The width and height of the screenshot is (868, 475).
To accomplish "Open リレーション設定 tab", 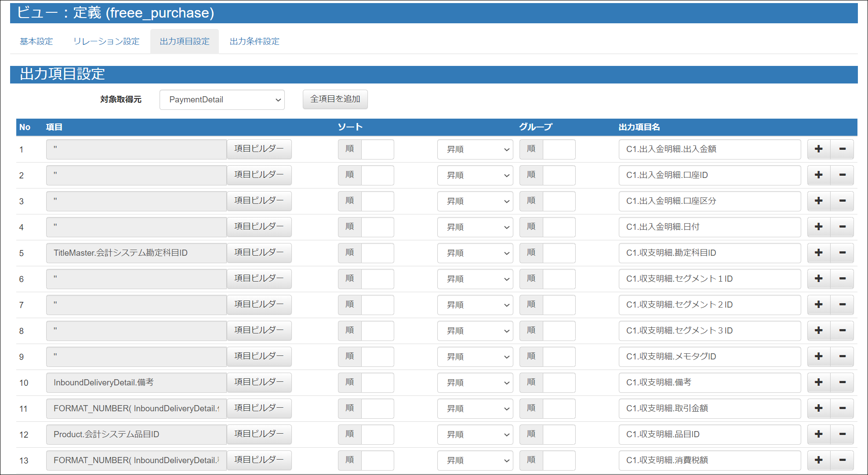I will 106,41.
